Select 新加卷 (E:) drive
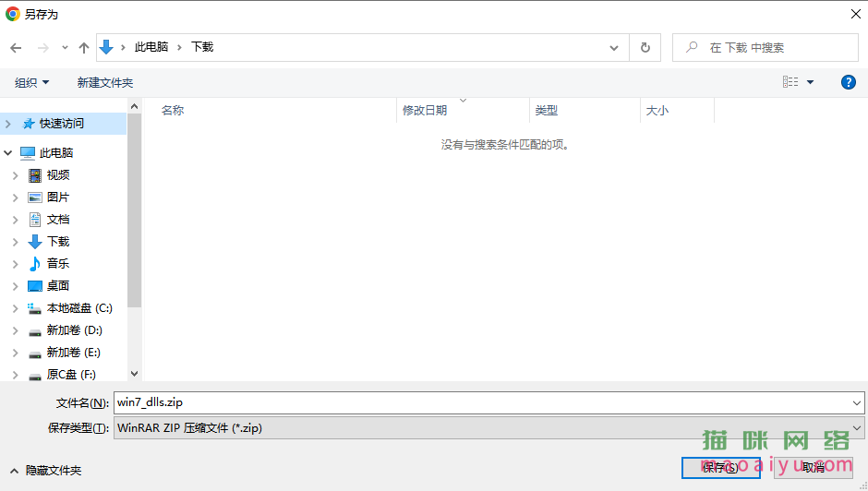This screenshot has height=491, width=868. click(73, 352)
